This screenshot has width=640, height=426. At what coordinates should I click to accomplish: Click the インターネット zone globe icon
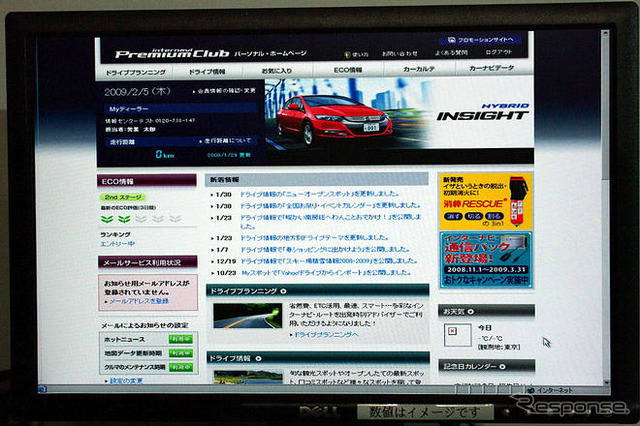(531, 390)
